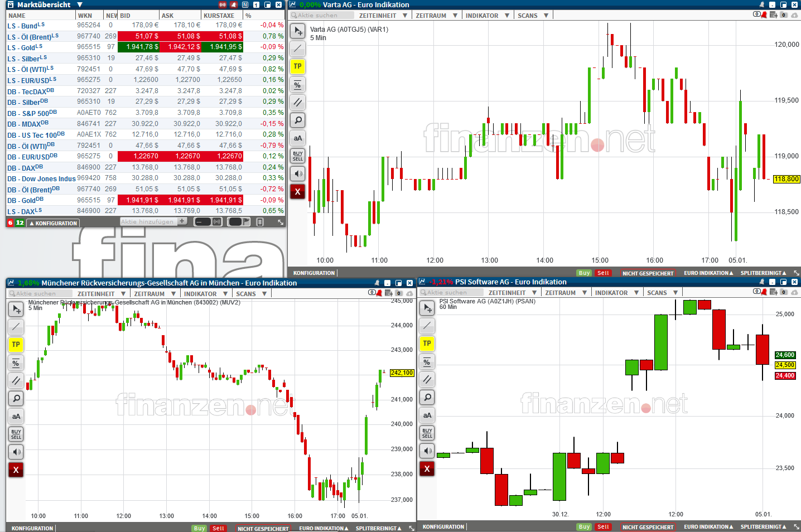Open Marktübersicht title dropdown arrow

pos(80,4)
